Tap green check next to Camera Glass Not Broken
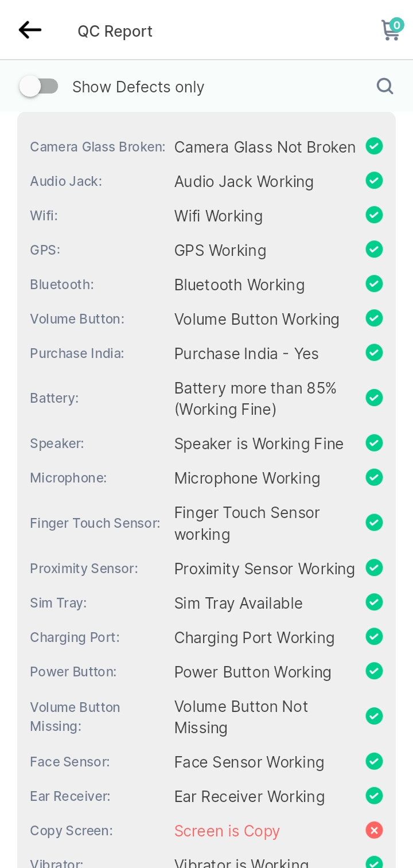 (x=374, y=146)
